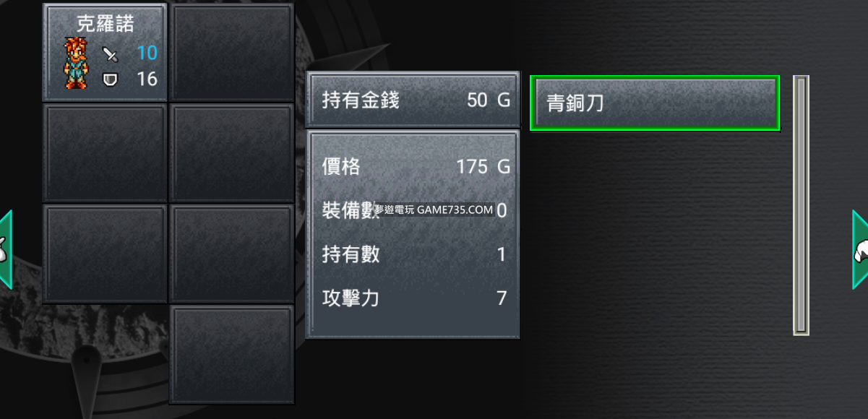Click Crono's character sprite
The height and width of the screenshot is (419, 868).
click(x=74, y=64)
